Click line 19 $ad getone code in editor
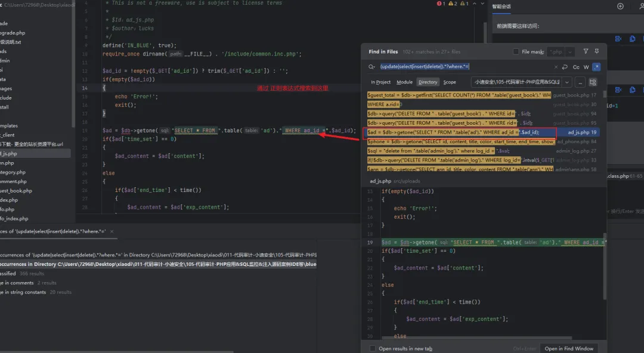Image resolution: width=644 pixels, height=353 pixels. [229, 131]
